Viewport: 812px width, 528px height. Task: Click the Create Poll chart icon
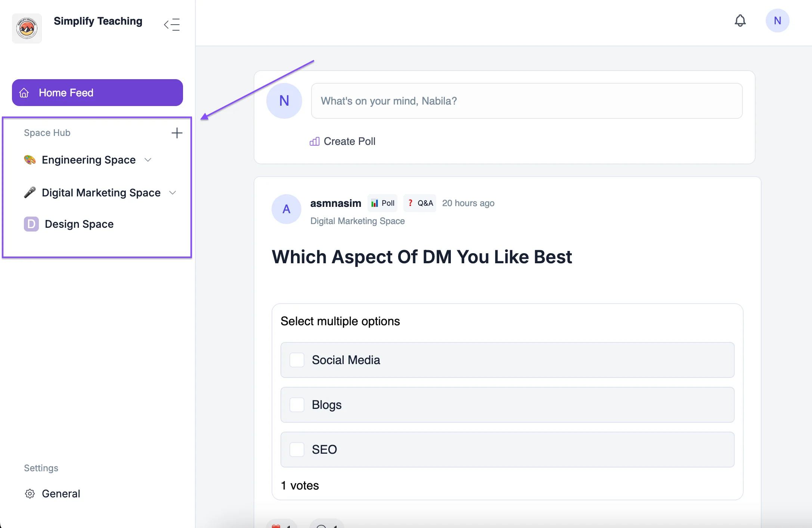click(314, 142)
